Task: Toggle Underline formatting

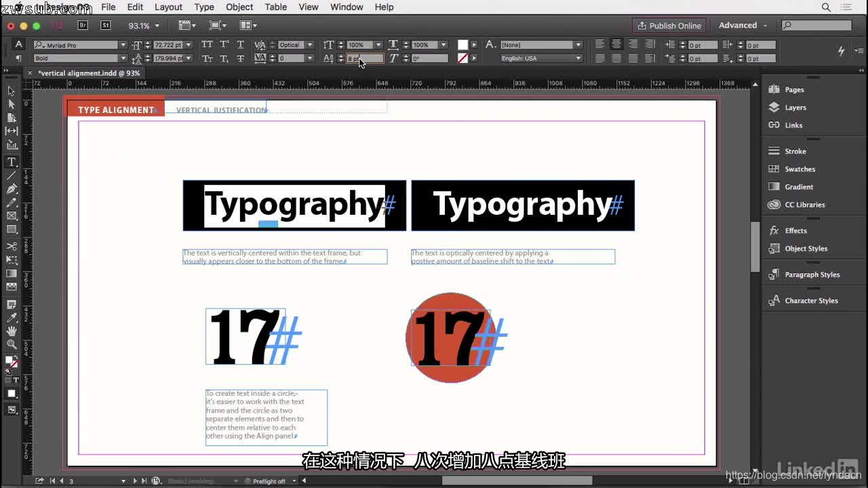Action: coord(239,44)
